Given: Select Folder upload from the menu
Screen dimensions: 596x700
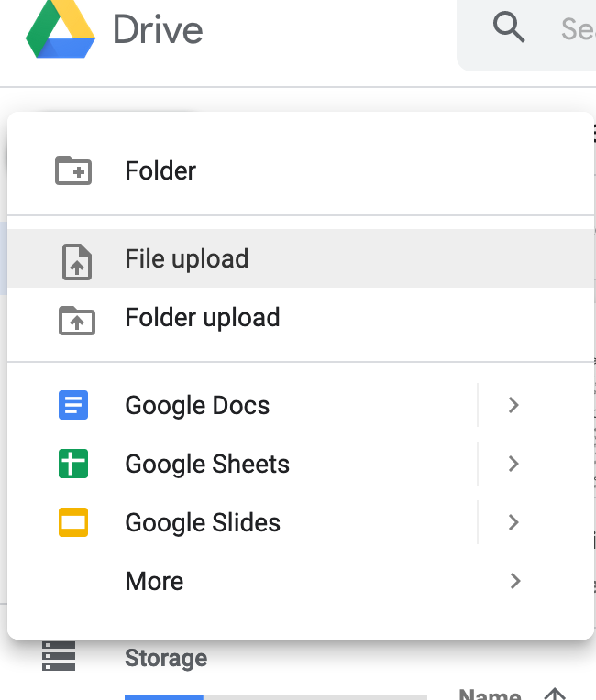Looking at the screenshot, I should 300,317.
